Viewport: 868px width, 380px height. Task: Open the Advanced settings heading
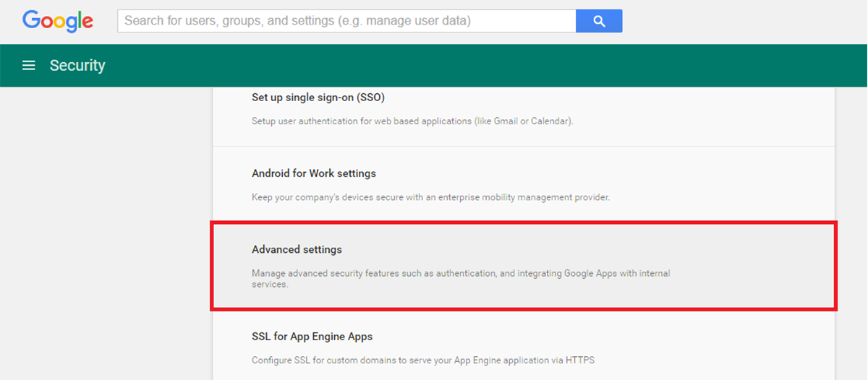[x=297, y=249]
